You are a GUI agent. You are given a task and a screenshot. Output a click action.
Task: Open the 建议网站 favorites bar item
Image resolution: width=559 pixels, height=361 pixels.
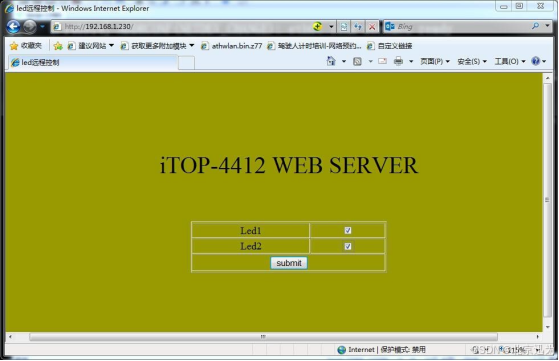[91, 46]
